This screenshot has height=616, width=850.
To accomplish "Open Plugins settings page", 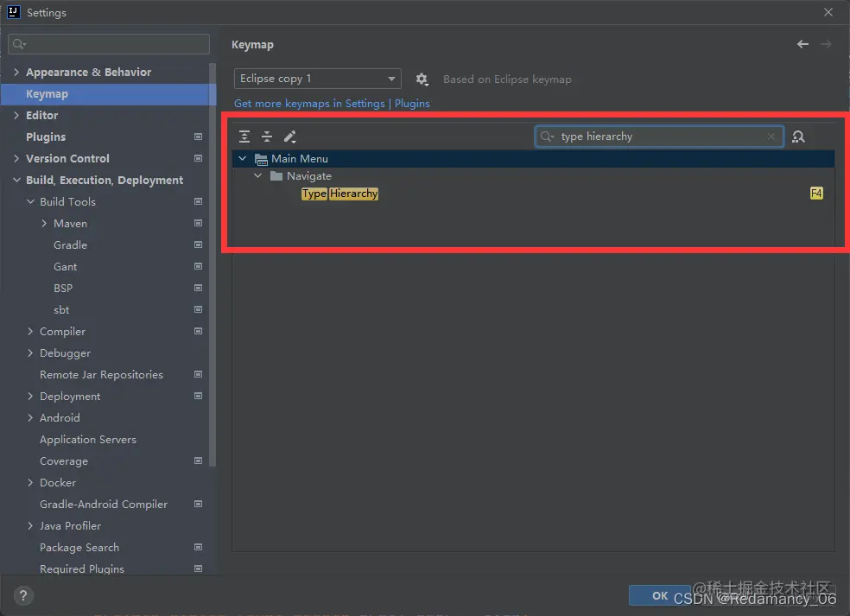I will (46, 137).
